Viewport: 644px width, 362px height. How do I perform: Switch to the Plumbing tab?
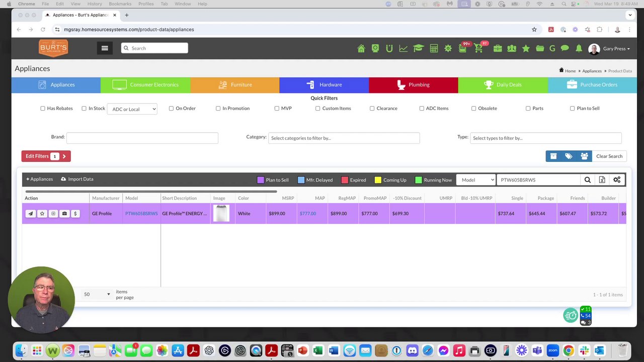pyautogui.click(x=413, y=85)
